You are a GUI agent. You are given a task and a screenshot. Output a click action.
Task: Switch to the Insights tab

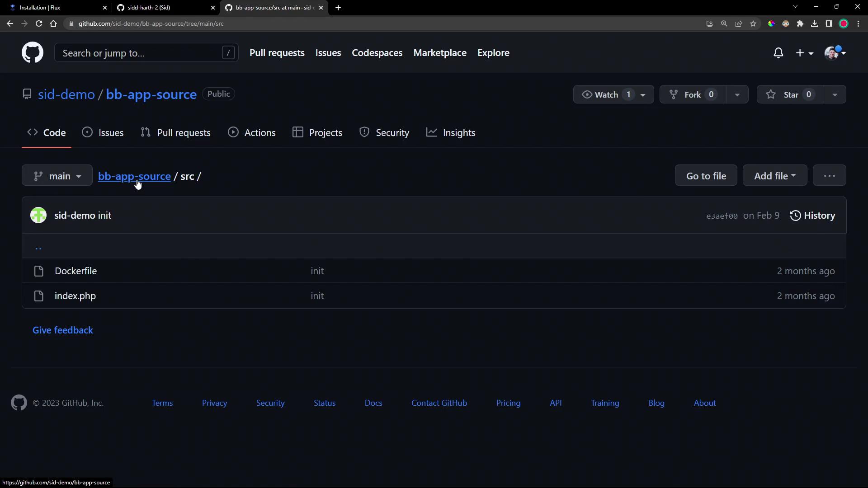(451, 133)
